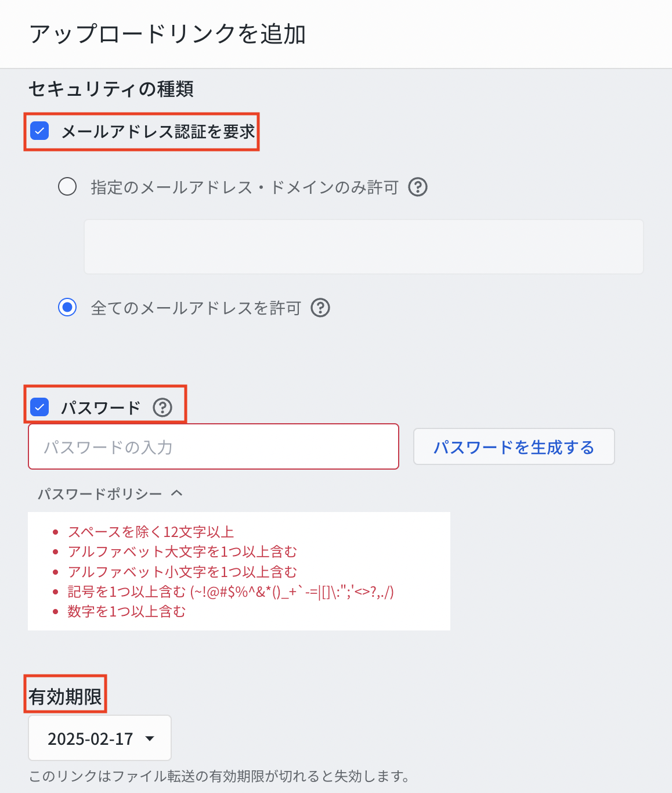The width and height of the screenshot is (672, 793).
Task: Click the caret arrow in the date selector
Action: coord(150,738)
